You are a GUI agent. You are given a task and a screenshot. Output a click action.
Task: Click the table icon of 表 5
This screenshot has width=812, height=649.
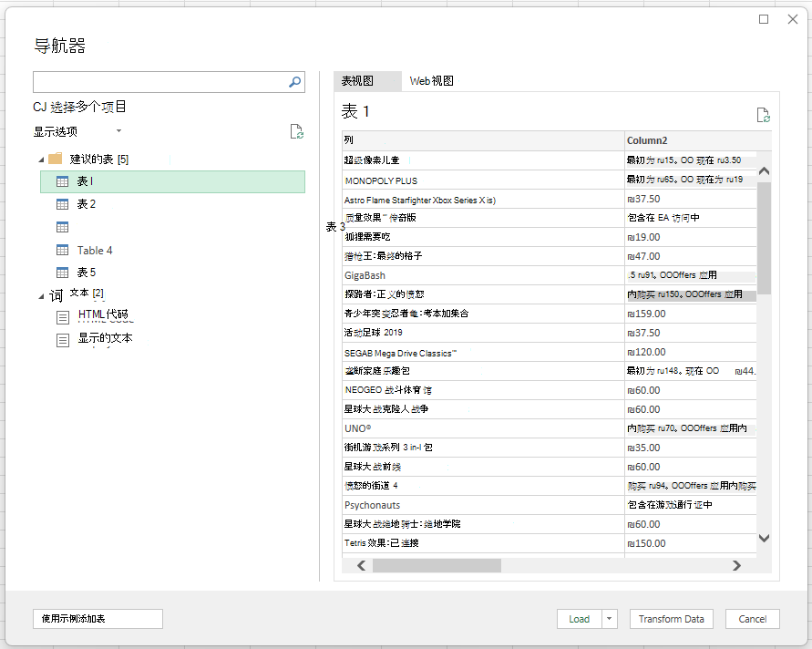pyautogui.click(x=62, y=273)
